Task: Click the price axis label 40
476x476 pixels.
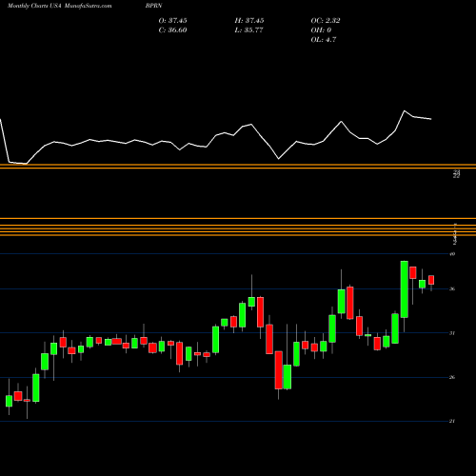Action: pos(452,254)
